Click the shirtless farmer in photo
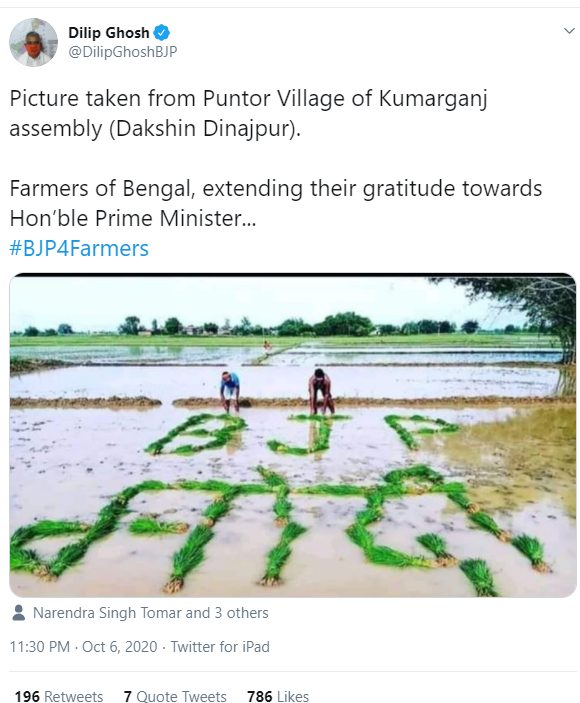 click(320, 391)
